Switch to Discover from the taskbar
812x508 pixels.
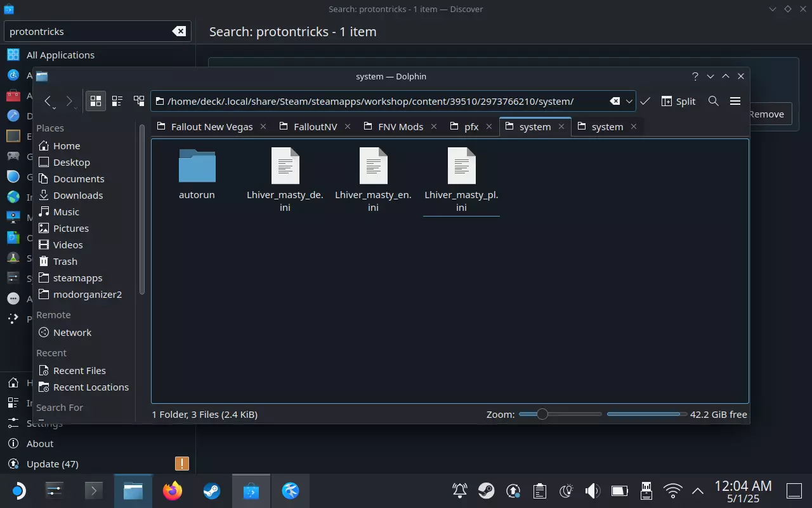[251, 490]
